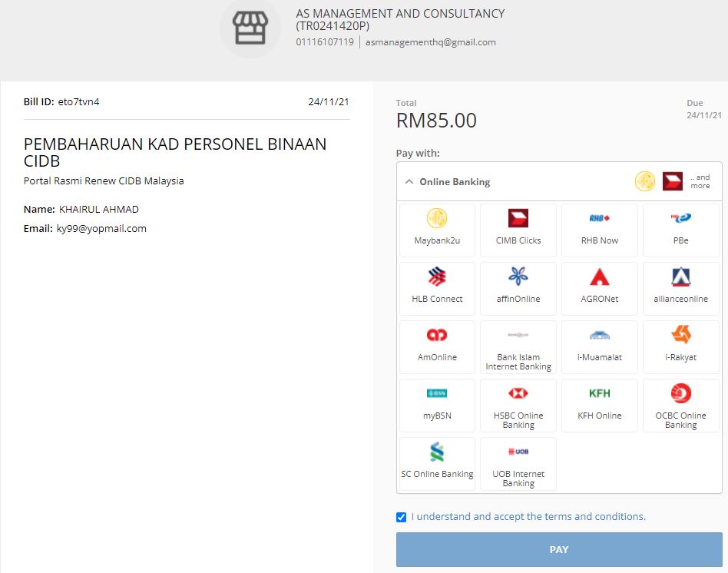Click merchant email asmanagementhq@gmail.com
This screenshot has height=573, width=728.
pos(430,42)
